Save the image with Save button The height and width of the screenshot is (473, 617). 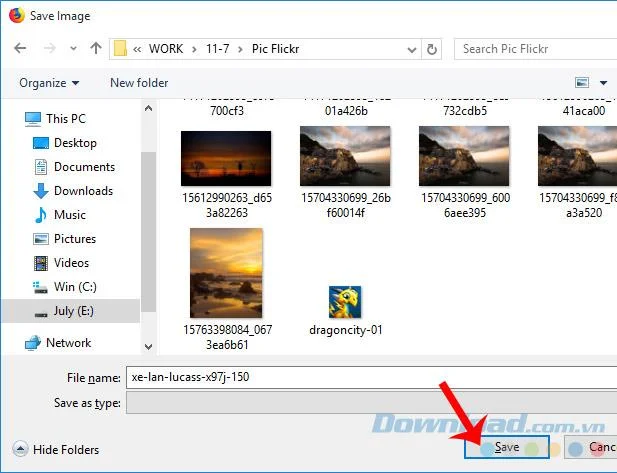click(x=507, y=447)
